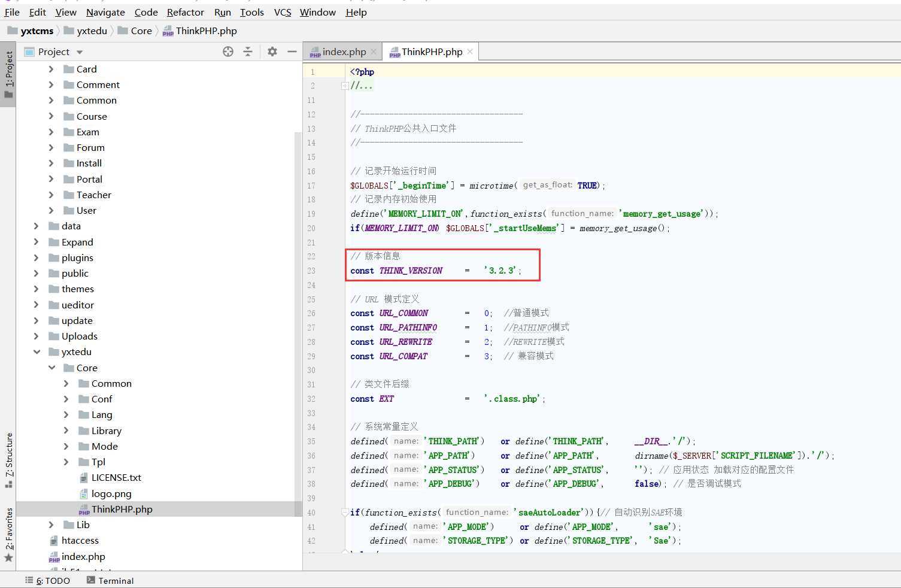The image size is (901, 588).
Task: Close the index.php editor tab
Action: 374,51
